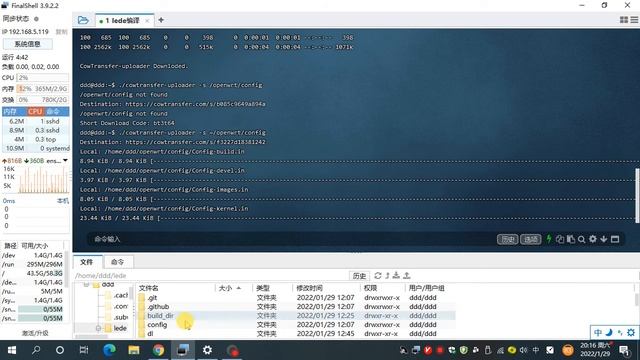Open path 历史 button in the file panel
The width and height of the screenshot is (640, 360).
pyautogui.click(x=359, y=276)
